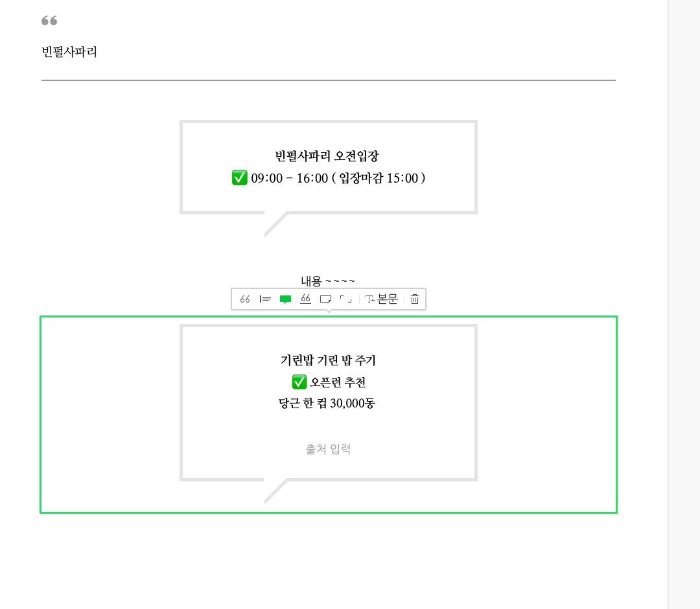Select the corner brackets quote style
700x609 pixels.
click(x=345, y=299)
